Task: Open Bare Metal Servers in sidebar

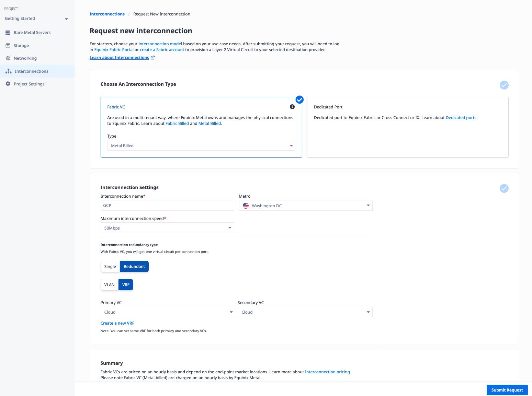Action: pos(37,33)
